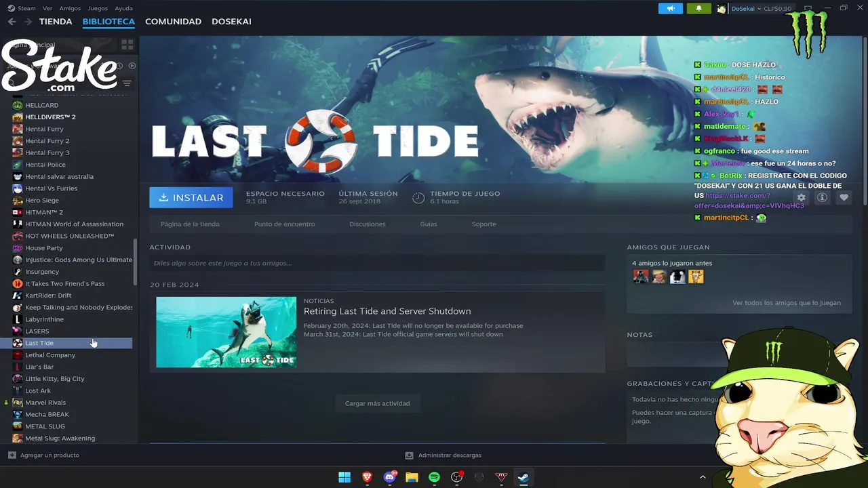The image size is (868, 488).
Task: Click the activity comment input field
Action: (x=377, y=263)
